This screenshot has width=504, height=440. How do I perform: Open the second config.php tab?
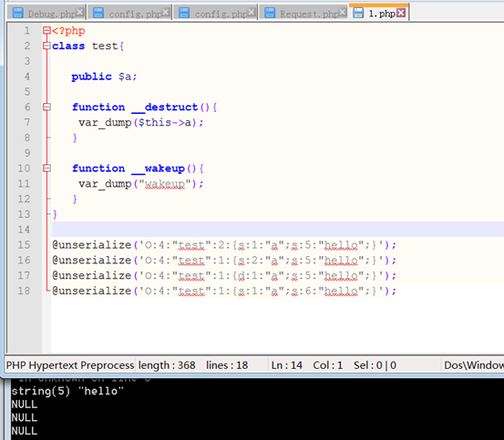point(215,13)
